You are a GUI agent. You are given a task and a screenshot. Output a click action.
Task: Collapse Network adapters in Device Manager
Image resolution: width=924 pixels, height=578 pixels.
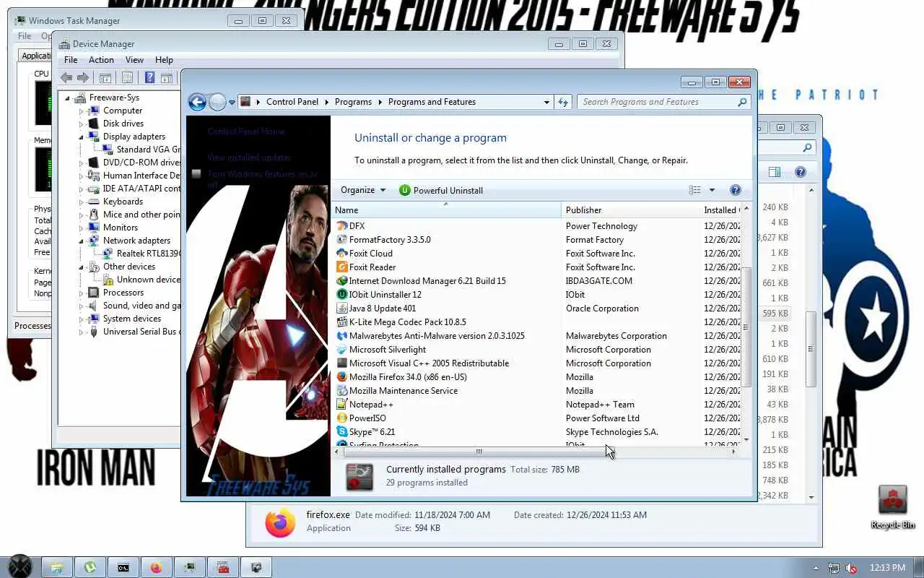[82, 241]
